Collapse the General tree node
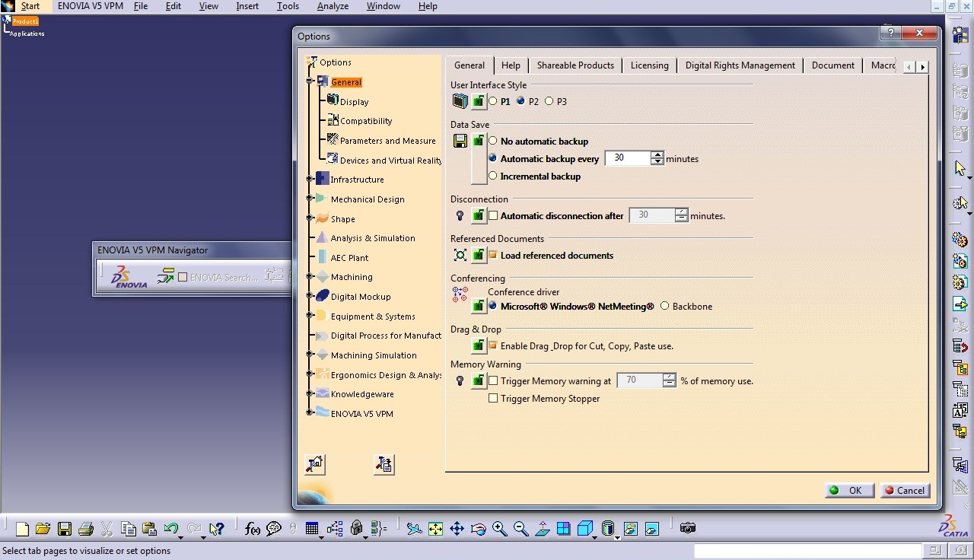 310,82
